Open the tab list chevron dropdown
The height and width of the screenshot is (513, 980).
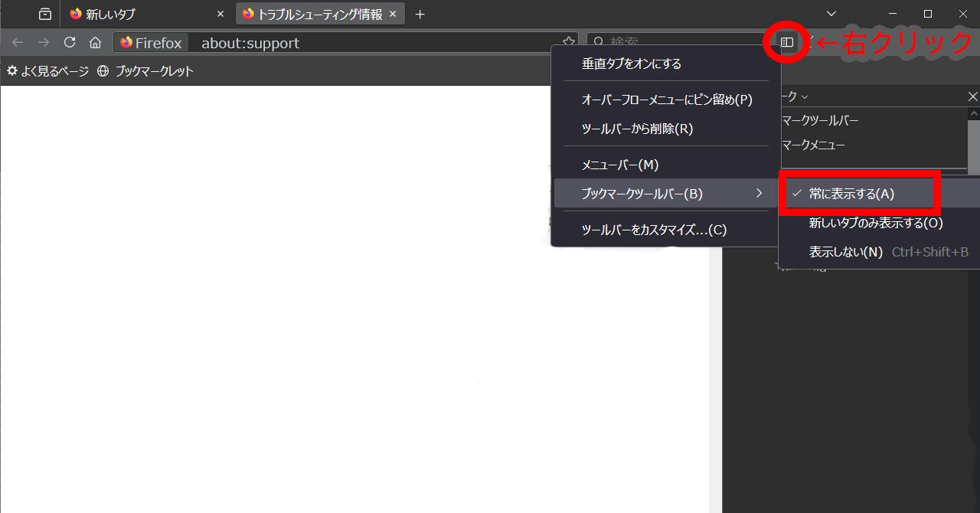coord(830,13)
